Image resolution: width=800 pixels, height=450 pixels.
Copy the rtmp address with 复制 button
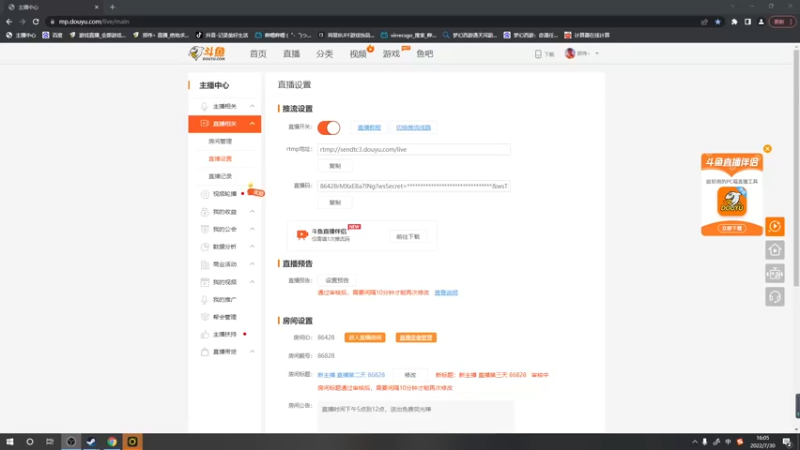335,166
